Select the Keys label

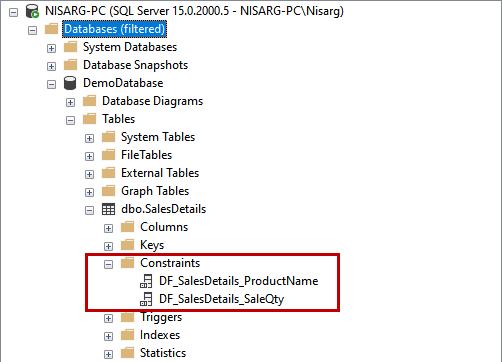click(x=152, y=245)
